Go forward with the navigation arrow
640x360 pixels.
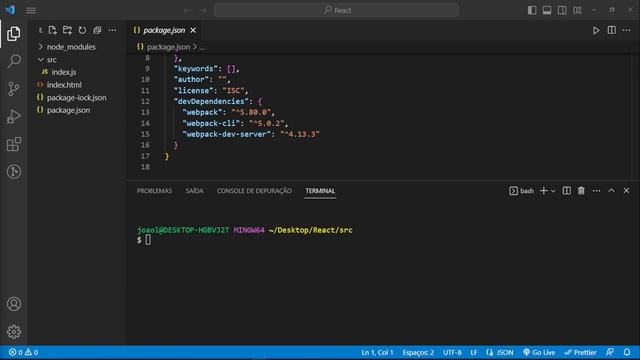tap(203, 10)
